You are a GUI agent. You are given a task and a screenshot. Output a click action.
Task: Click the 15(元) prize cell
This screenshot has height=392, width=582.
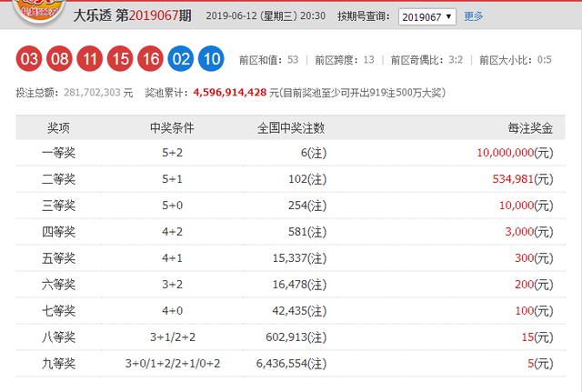pyautogui.click(x=537, y=337)
